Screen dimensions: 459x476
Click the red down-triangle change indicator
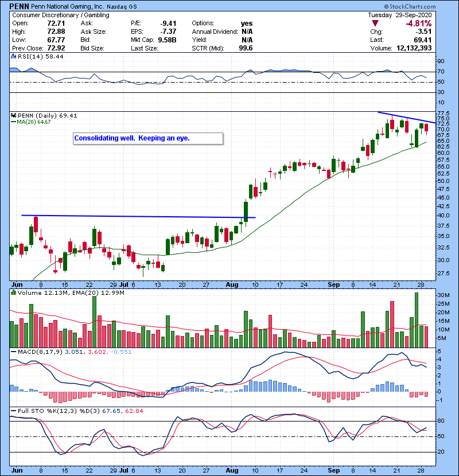pos(375,24)
